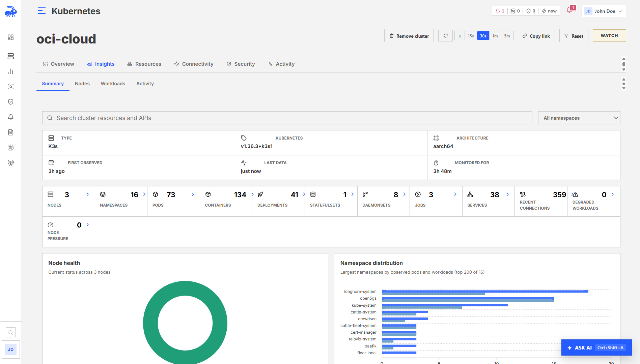Viewport: 640px width, 364px height.
Task: Open the dashboards grid sidebar icon
Action: (x=11, y=37)
